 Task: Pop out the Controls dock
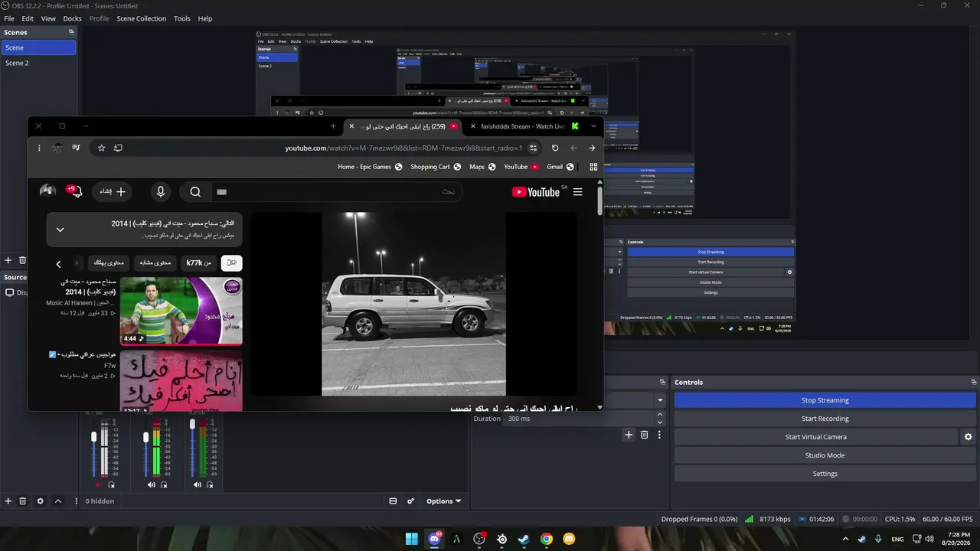point(974,382)
